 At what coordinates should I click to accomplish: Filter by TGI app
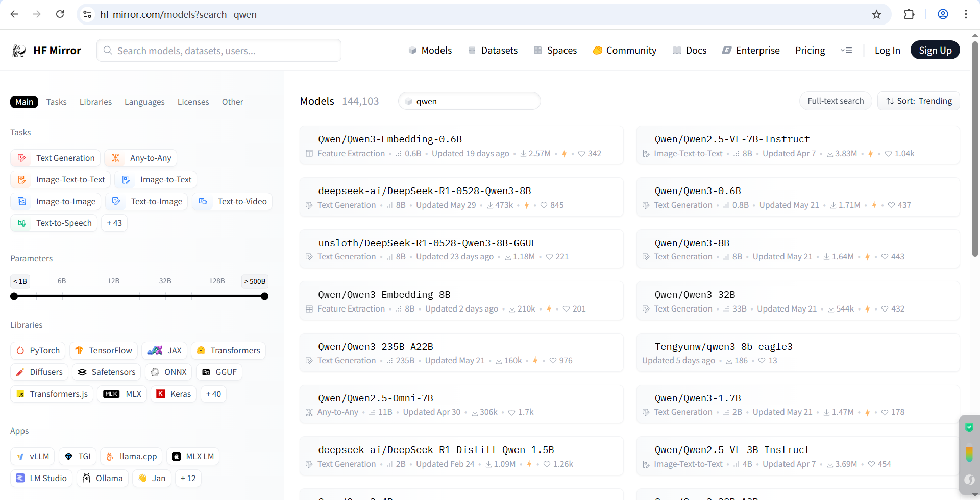(78, 457)
